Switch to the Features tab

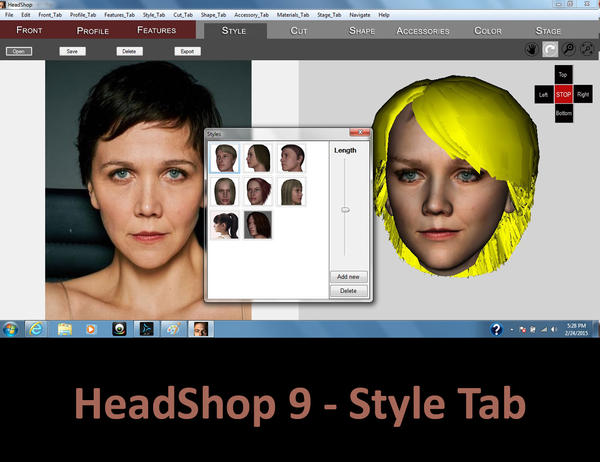click(157, 30)
